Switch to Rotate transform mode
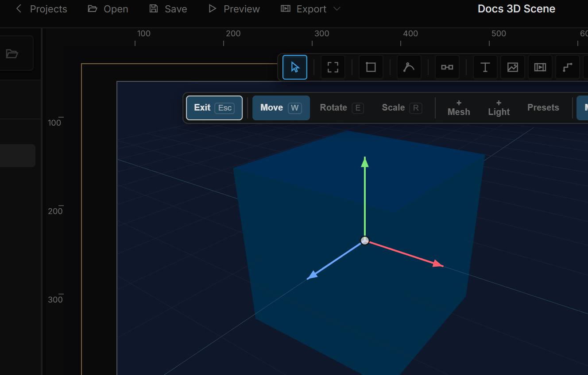Image resolution: width=588 pixels, height=375 pixels. tap(342, 108)
